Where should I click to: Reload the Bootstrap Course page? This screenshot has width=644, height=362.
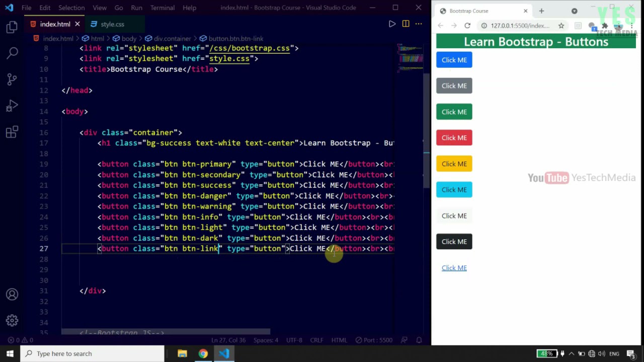pyautogui.click(x=467, y=26)
